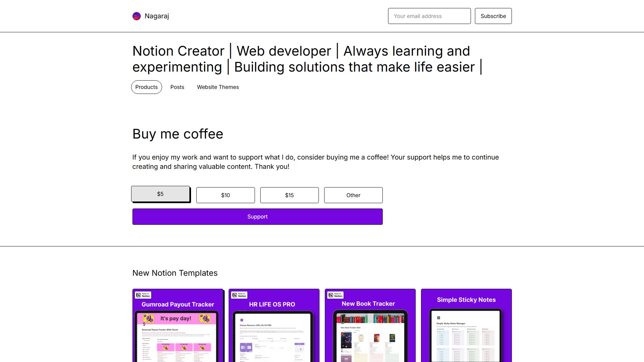Image resolution: width=644 pixels, height=362 pixels.
Task: Select the Products tab
Action: 146,87
